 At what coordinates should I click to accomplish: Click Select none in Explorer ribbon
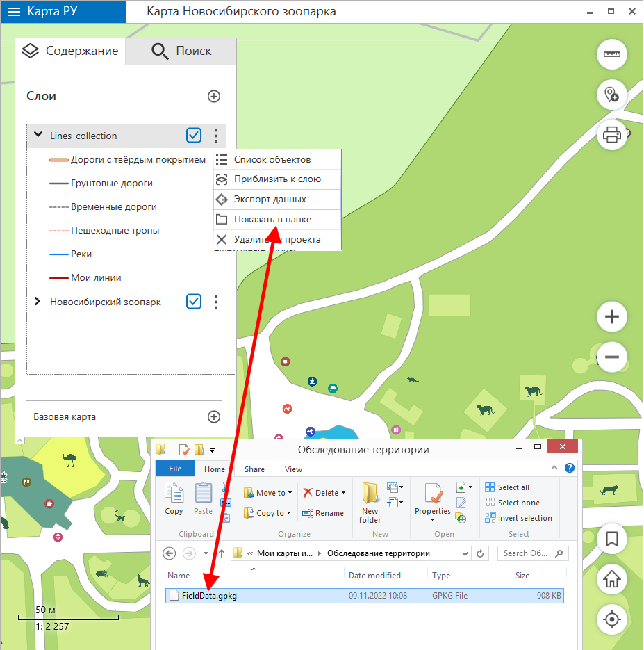[512, 503]
